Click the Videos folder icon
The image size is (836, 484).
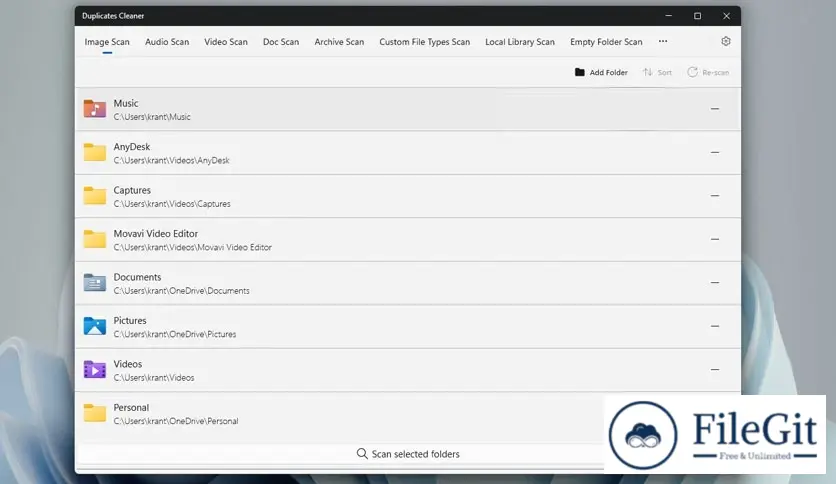(x=94, y=369)
